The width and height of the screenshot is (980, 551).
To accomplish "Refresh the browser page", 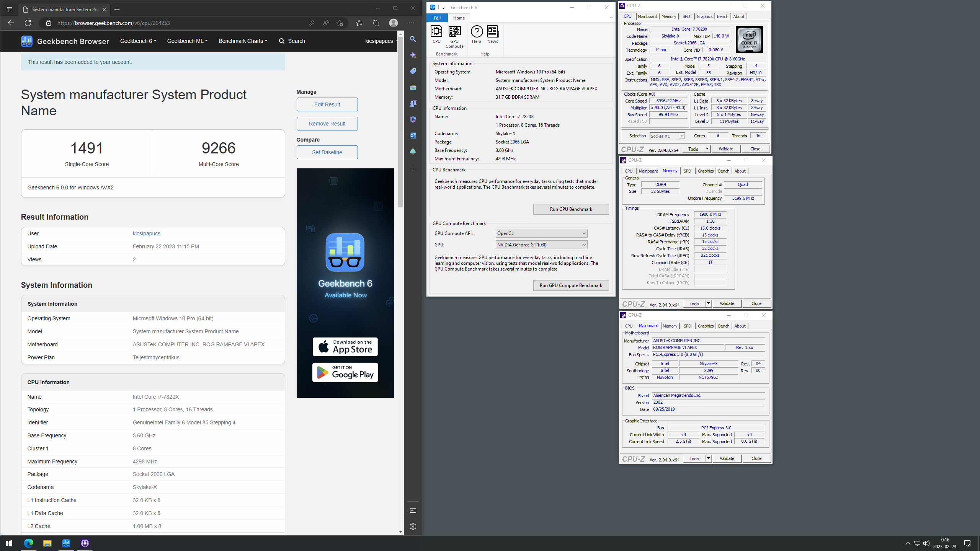I will tap(28, 23).
